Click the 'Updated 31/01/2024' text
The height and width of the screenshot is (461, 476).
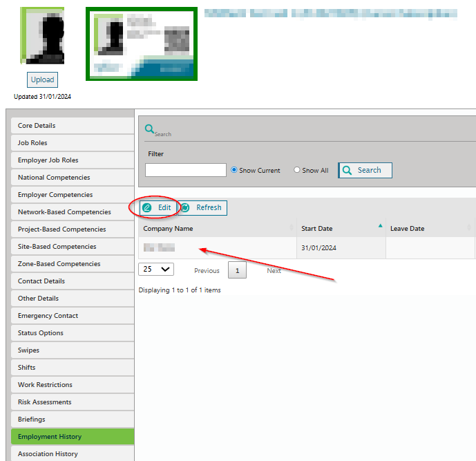[43, 97]
